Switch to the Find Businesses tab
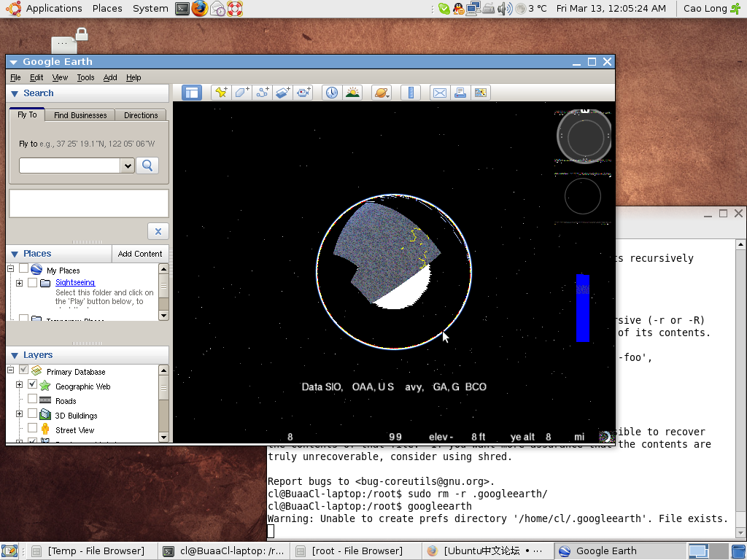747x560 pixels. click(x=80, y=115)
